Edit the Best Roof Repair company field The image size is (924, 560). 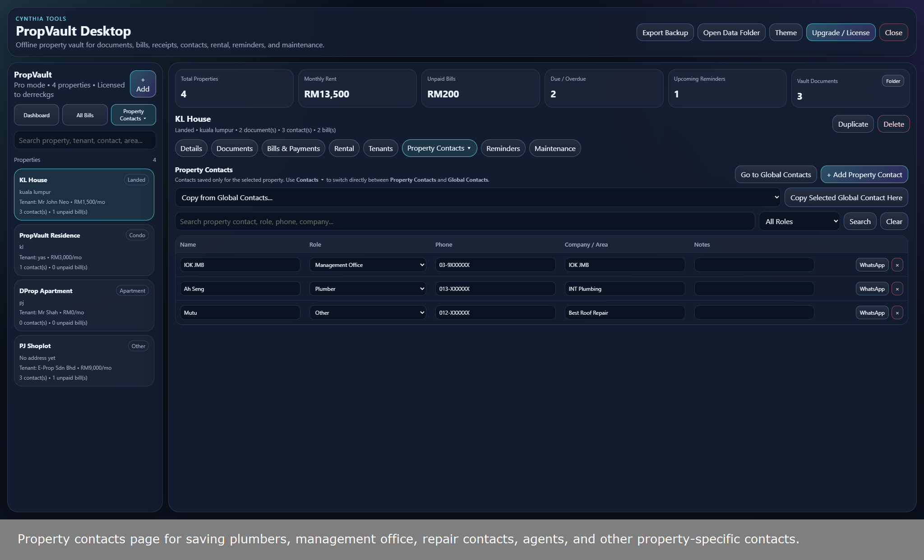coord(625,313)
